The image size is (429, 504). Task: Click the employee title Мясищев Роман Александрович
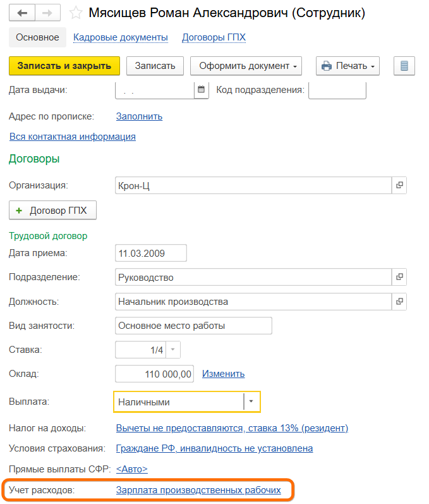coord(188,13)
